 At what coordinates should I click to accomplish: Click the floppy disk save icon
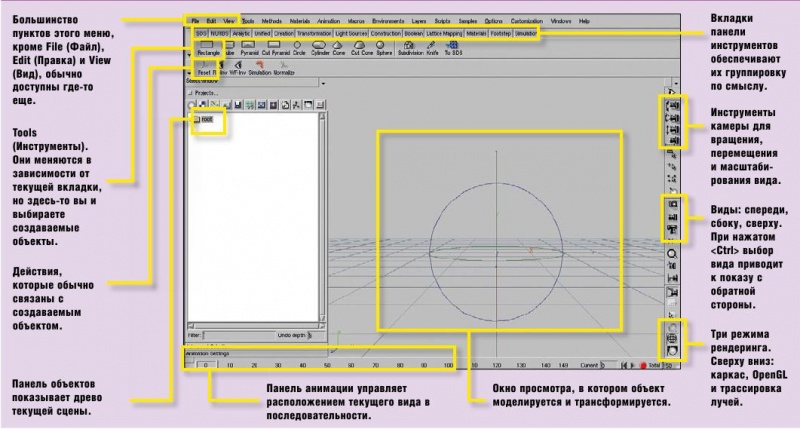click(x=238, y=105)
